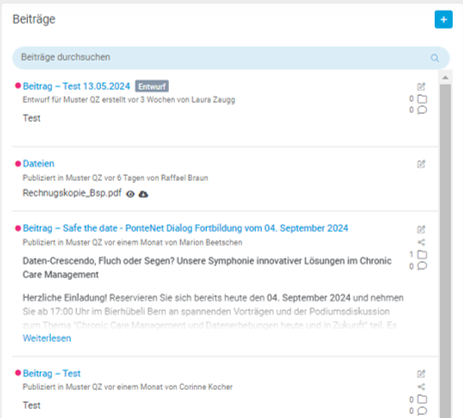This screenshot has height=418, width=463.
Task: Open folder icon of Test 13.05.2024 post
Action: pos(422,99)
